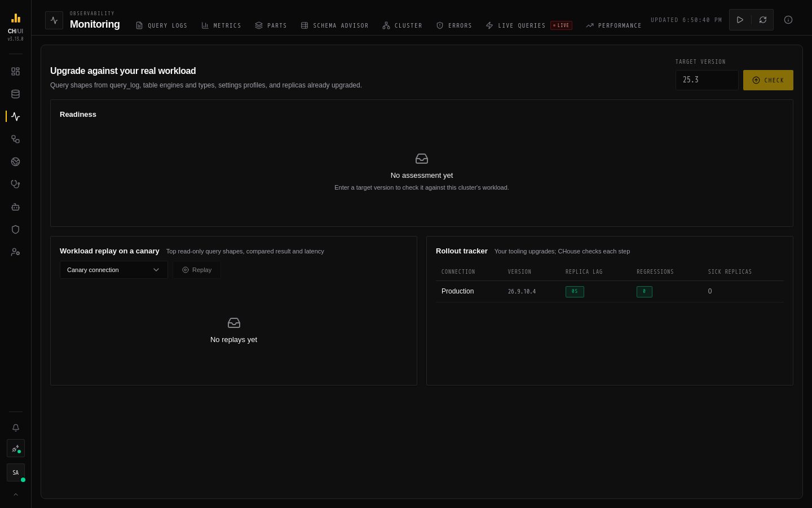This screenshot has width=812, height=508.
Task: Expand the sidebar chevron at bottom
Action: (15, 494)
